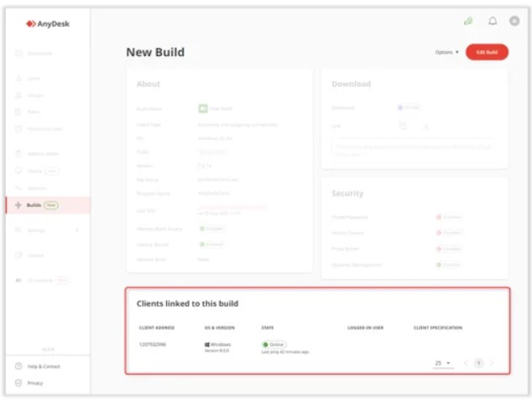Open the user avatar menu
This screenshot has width=532, height=400.
pyautogui.click(x=514, y=21)
